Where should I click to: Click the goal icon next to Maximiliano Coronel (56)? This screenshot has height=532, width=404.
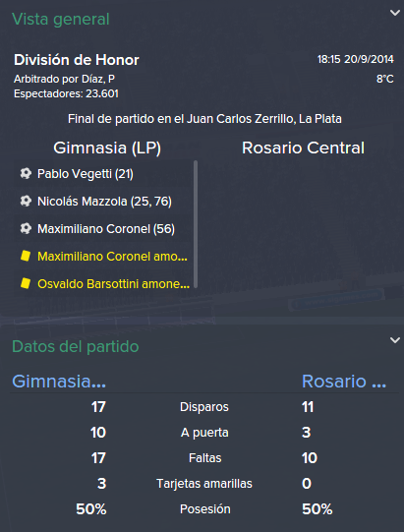pos(26,229)
